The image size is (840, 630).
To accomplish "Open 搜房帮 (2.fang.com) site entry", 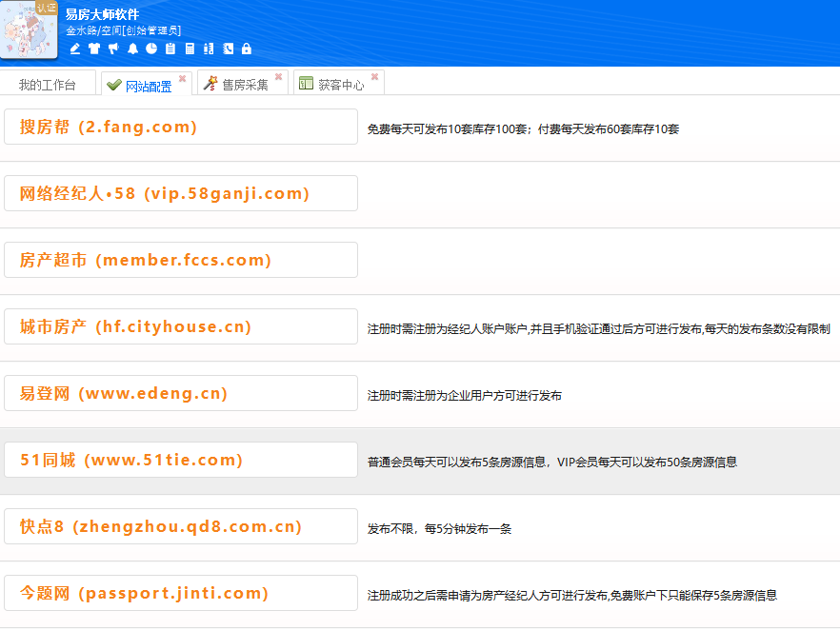I will 181,127.
